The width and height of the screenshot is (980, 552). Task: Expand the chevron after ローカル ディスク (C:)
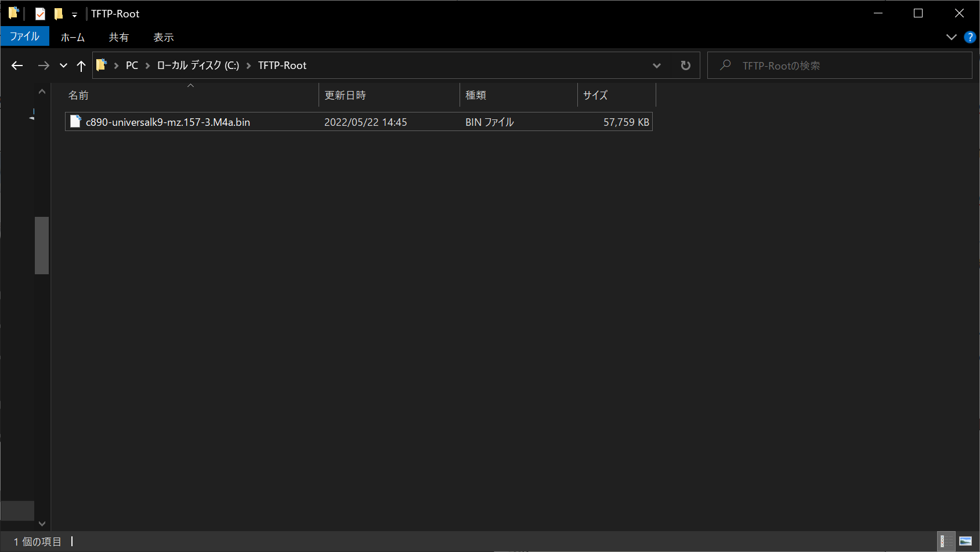coord(248,66)
